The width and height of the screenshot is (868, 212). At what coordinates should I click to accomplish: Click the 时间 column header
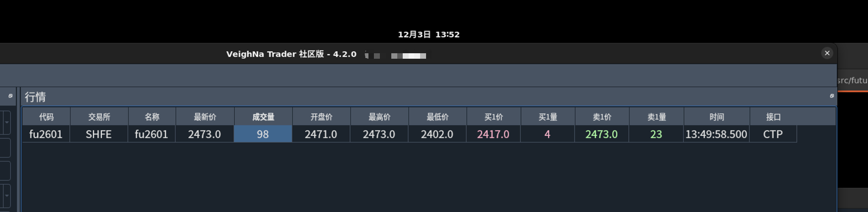point(716,117)
